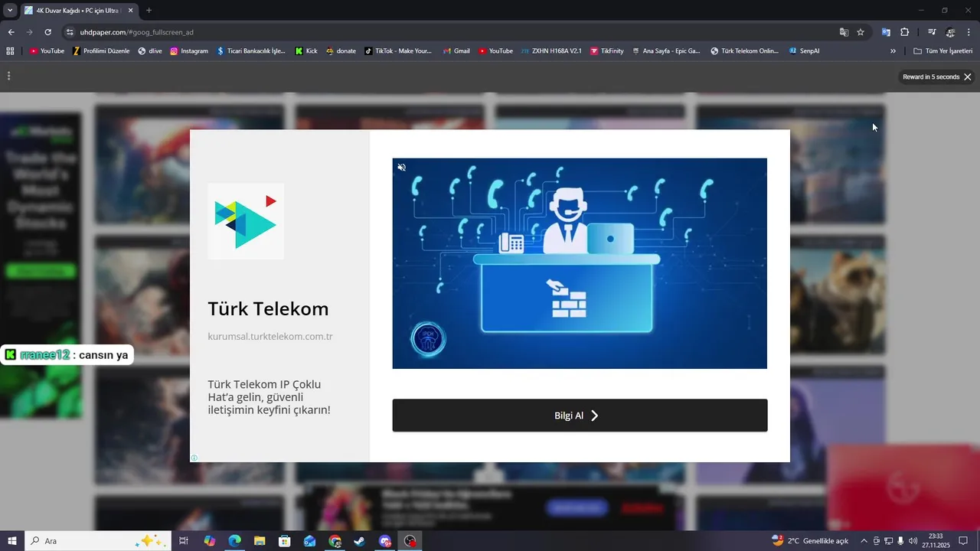Open the Instagram bookmark

click(189, 51)
